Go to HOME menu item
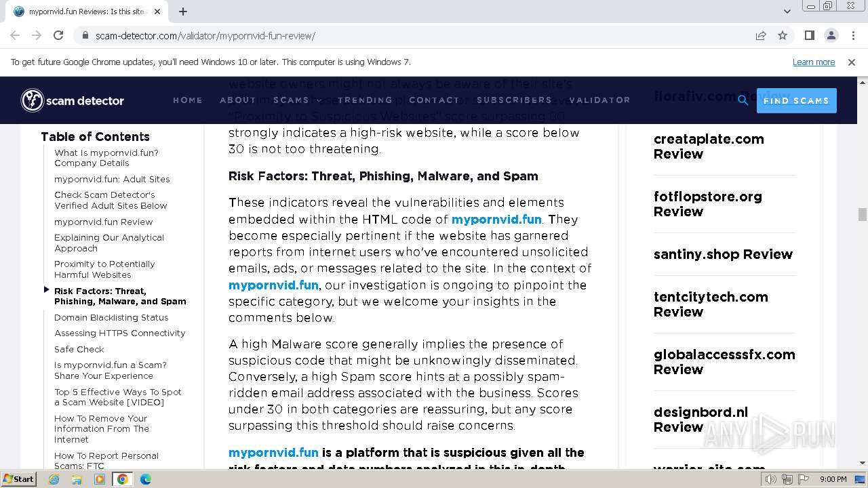This screenshot has width=868, height=488. click(x=188, y=100)
